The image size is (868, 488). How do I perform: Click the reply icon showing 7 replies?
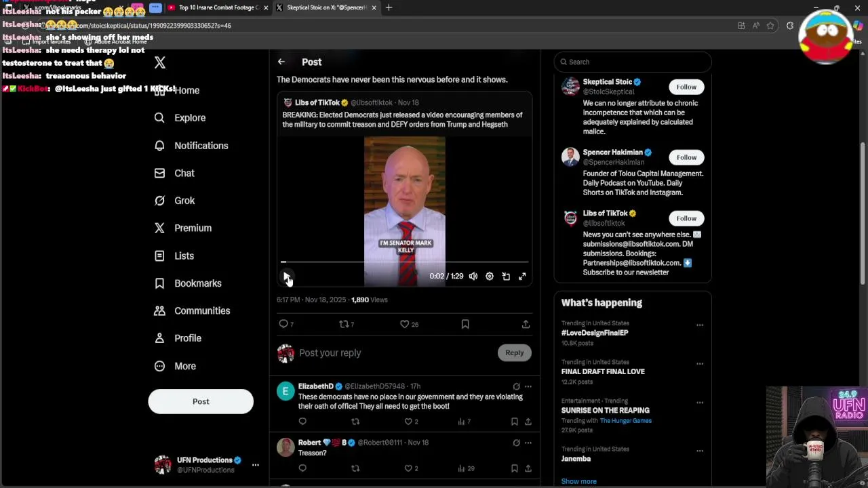click(x=286, y=324)
